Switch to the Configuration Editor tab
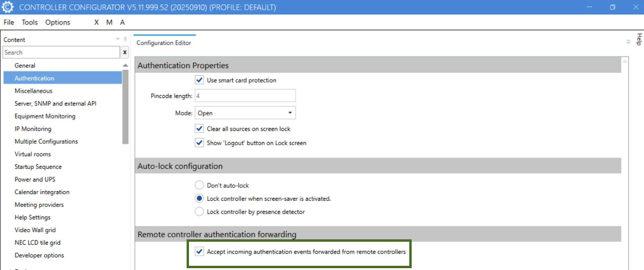644x270 pixels. click(x=164, y=43)
